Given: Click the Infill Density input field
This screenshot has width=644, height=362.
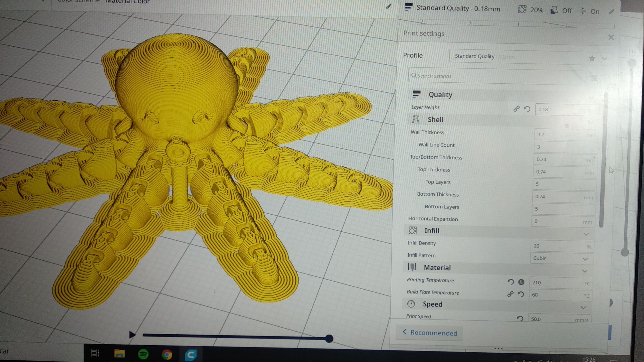Looking at the screenshot, I should pos(559,246).
